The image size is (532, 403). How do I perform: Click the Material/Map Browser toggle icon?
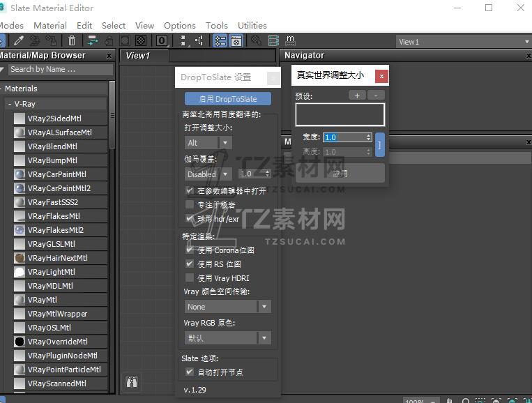pos(220,41)
